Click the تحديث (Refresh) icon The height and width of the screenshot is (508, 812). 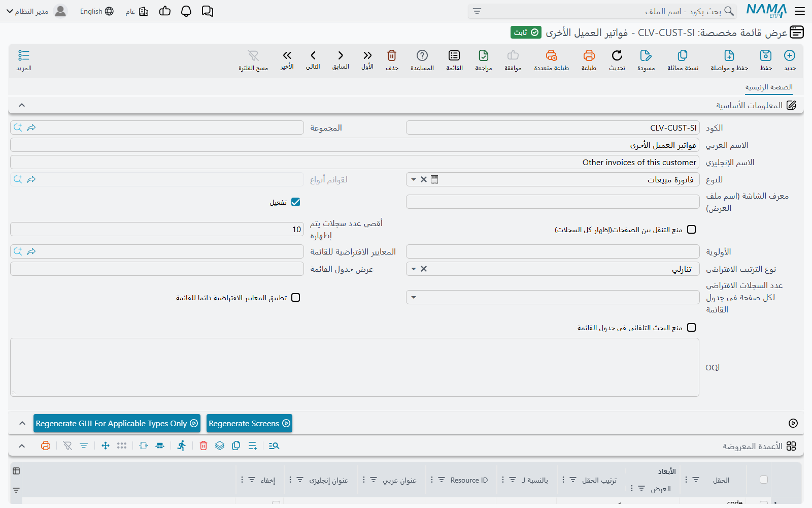pyautogui.click(x=617, y=55)
